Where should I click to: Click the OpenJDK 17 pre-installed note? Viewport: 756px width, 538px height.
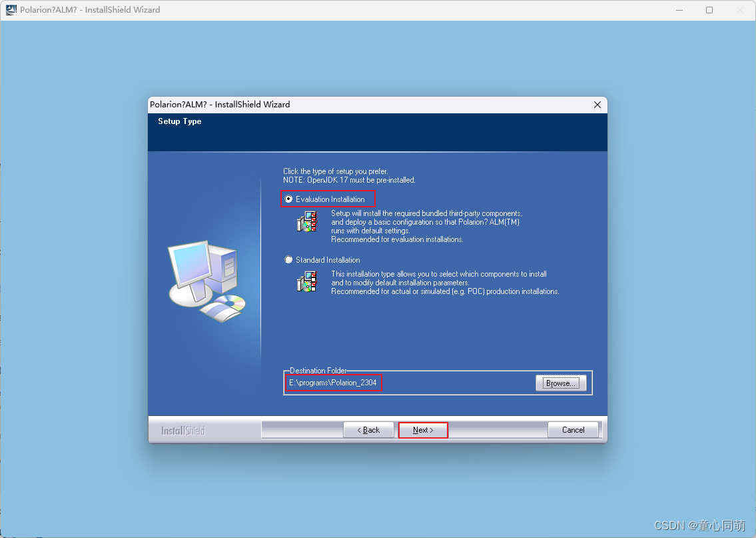pyautogui.click(x=349, y=180)
